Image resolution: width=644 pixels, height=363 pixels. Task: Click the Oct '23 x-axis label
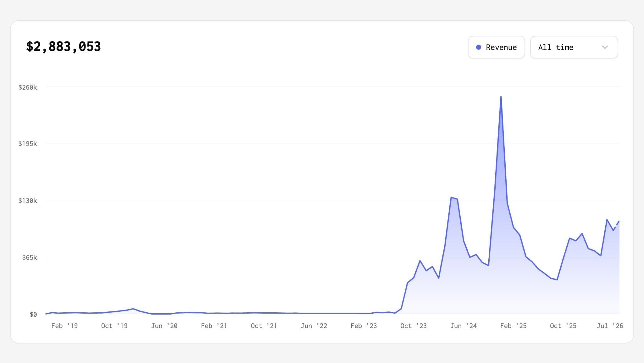414,326
